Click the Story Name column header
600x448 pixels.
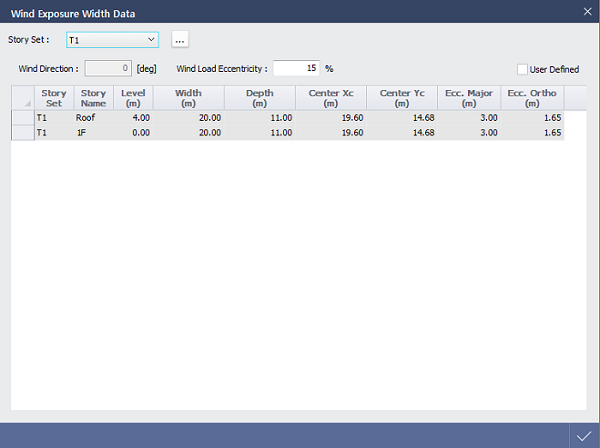point(93,98)
